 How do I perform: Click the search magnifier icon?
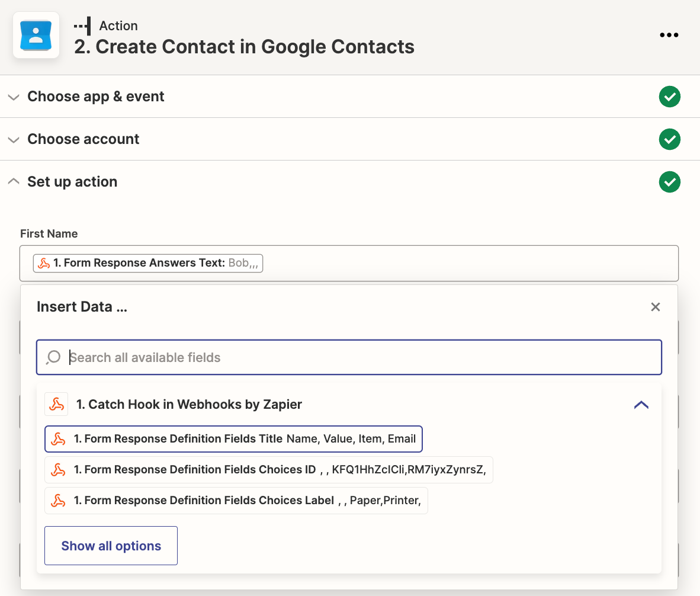point(53,357)
